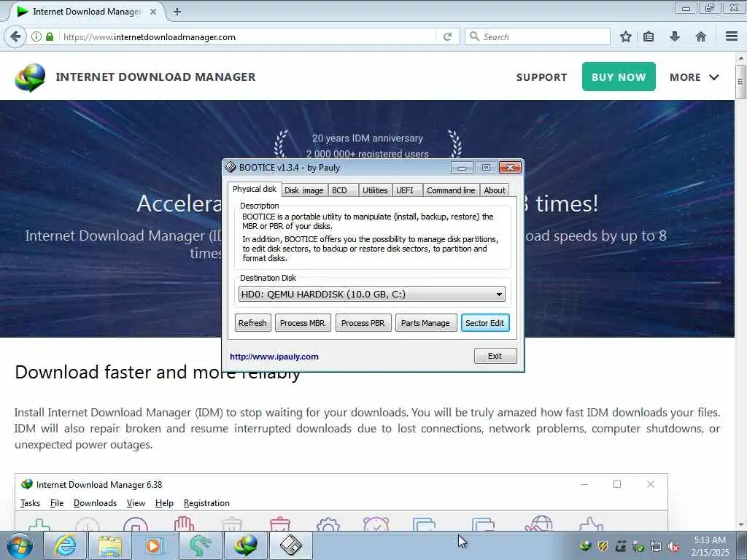
Task: Click the SUPPORT link on website
Action: coord(542,77)
